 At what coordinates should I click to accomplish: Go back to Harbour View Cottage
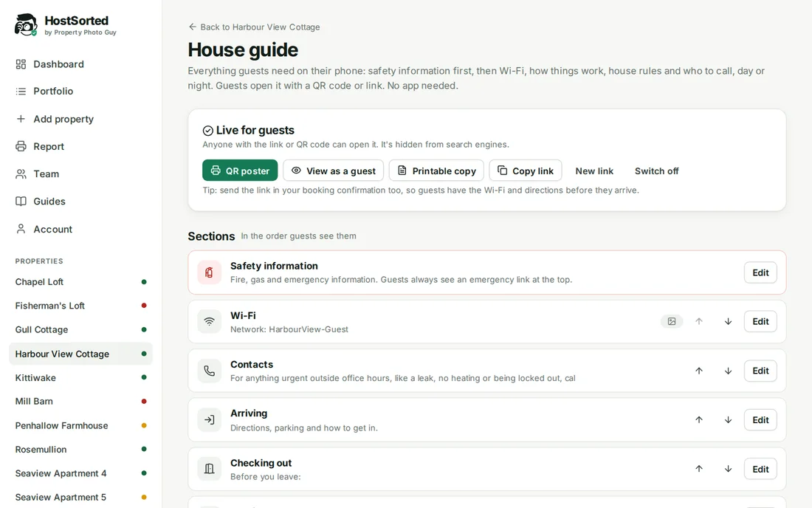point(254,27)
